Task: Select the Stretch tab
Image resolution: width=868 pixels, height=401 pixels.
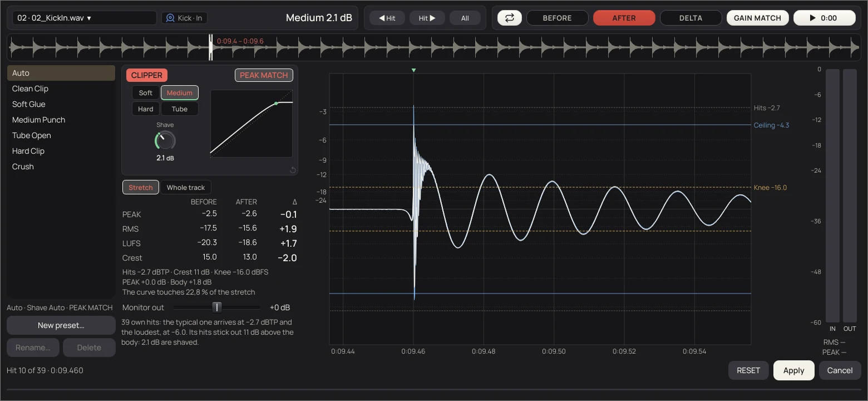Action: click(x=141, y=188)
